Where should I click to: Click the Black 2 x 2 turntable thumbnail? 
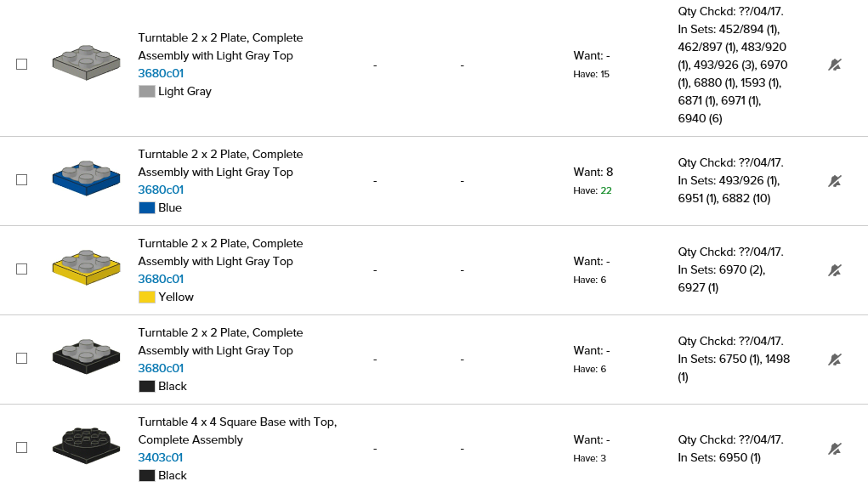(x=85, y=356)
